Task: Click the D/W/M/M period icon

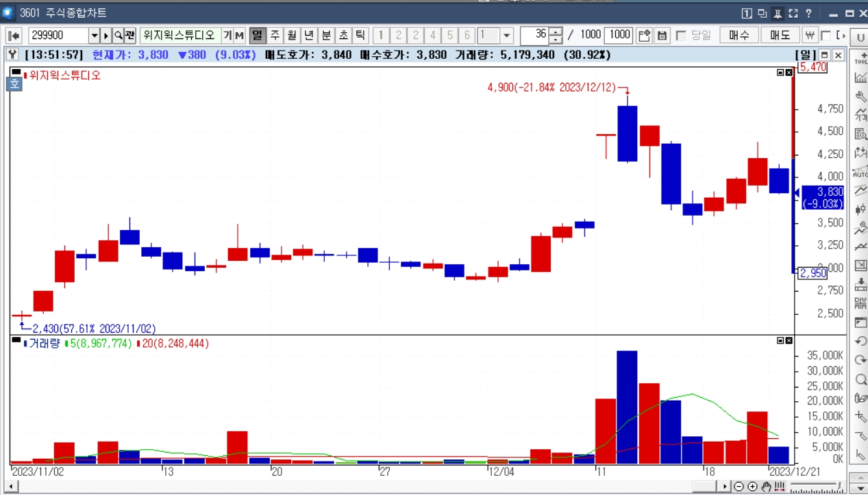Action: click(x=860, y=303)
